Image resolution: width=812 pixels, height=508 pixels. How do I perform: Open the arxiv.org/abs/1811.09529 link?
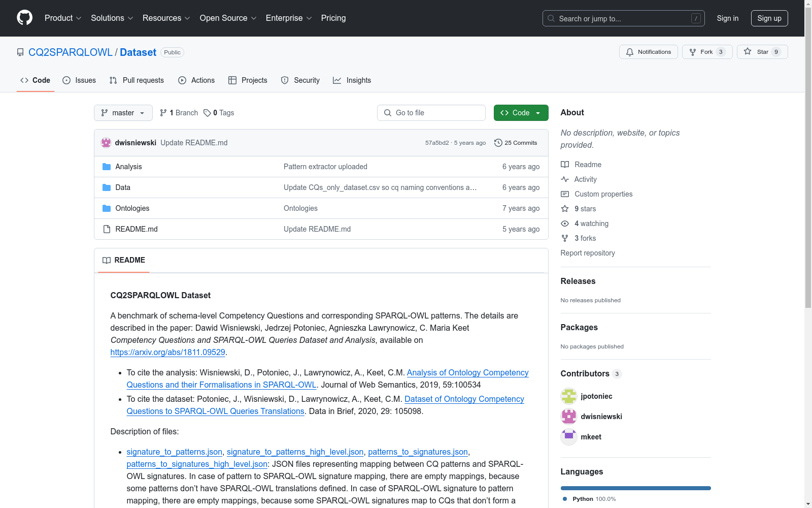[167, 352]
